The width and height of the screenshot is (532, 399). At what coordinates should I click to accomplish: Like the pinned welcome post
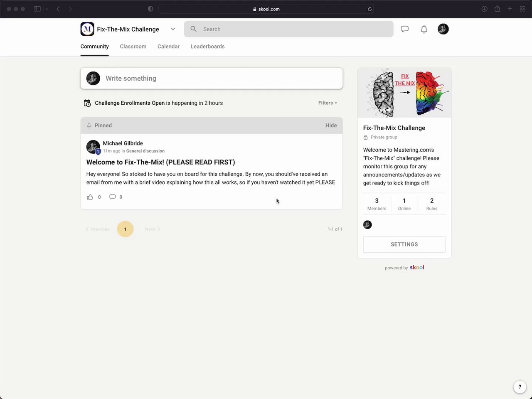(x=90, y=197)
